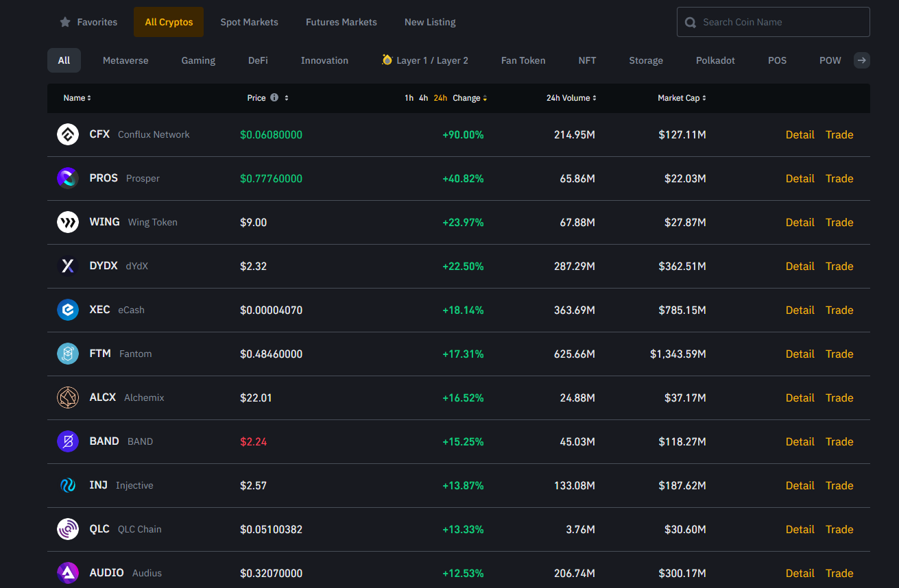The image size is (899, 588).
Task: Select the 24h change interval
Action: click(440, 98)
